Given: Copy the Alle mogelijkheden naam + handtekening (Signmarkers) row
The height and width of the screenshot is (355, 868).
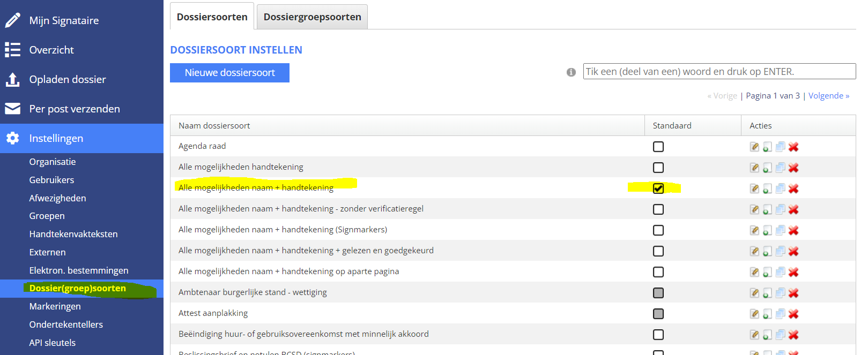Looking at the screenshot, I should click(781, 230).
